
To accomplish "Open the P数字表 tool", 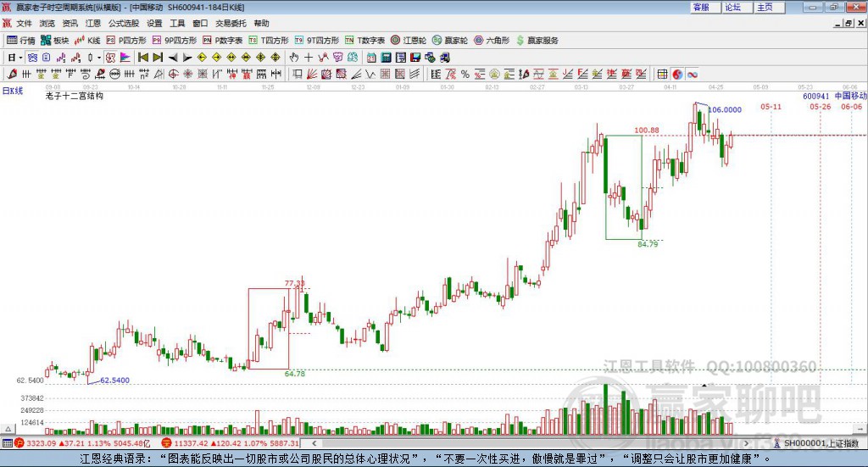I will pyautogui.click(x=223, y=41).
